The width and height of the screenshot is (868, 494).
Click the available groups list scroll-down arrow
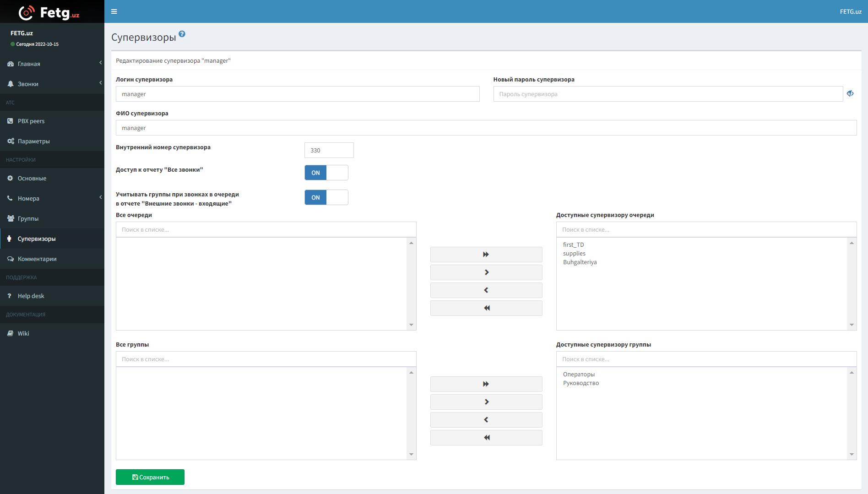click(852, 455)
